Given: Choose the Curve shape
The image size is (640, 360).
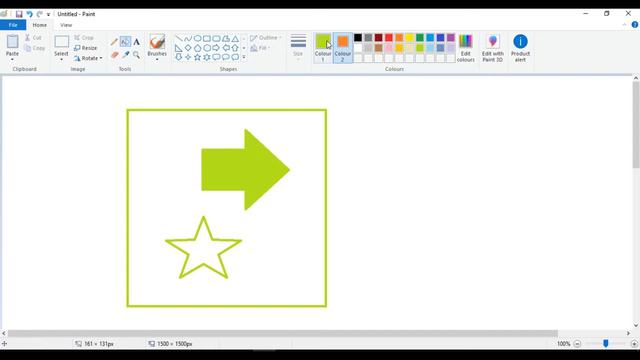Looking at the screenshot, I should pyautogui.click(x=188, y=39).
